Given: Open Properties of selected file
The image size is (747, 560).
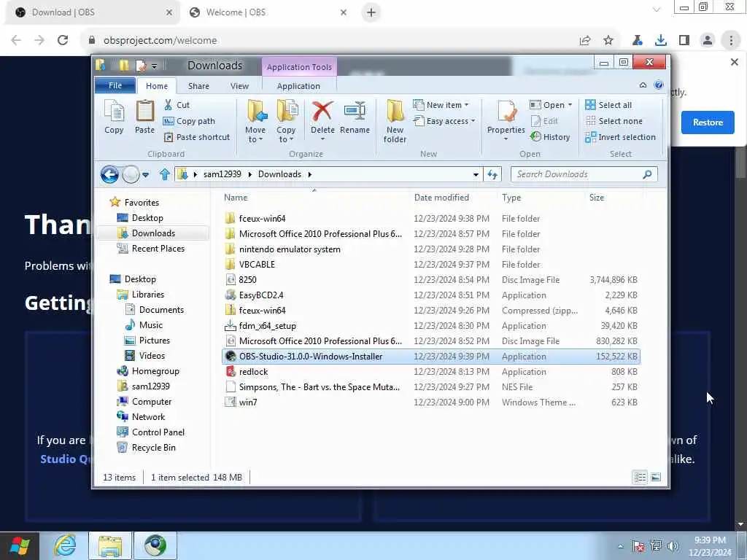Looking at the screenshot, I should 506,120.
